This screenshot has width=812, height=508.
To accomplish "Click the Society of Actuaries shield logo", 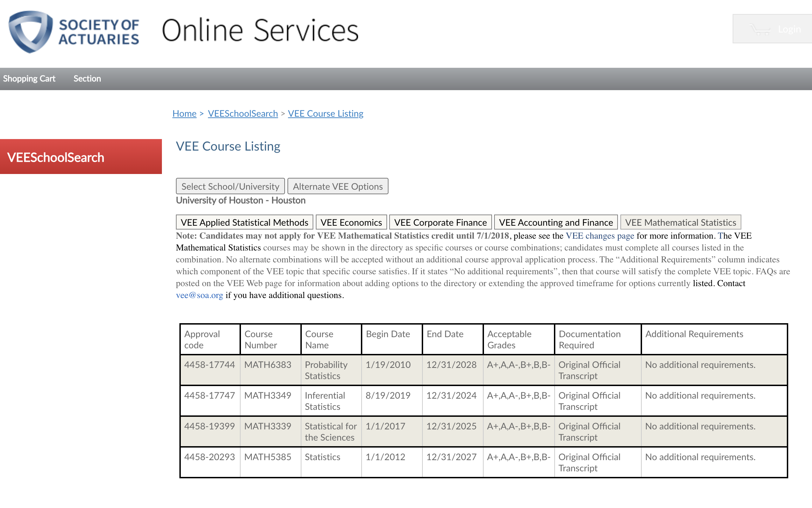I will (x=31, y=31).
